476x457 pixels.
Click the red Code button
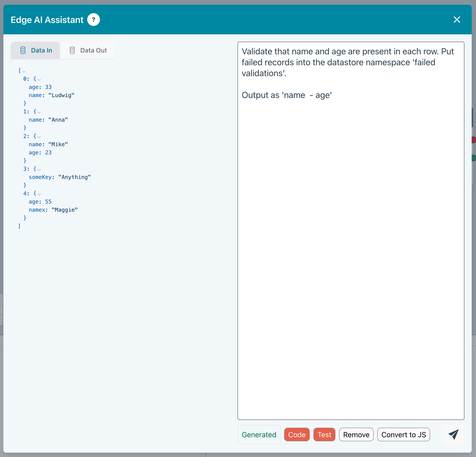297,434
